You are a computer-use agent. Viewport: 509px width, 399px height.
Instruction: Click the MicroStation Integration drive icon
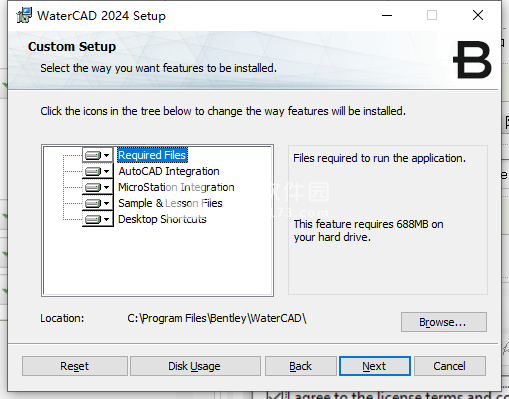pyautogui.click(x=93, y=187)
